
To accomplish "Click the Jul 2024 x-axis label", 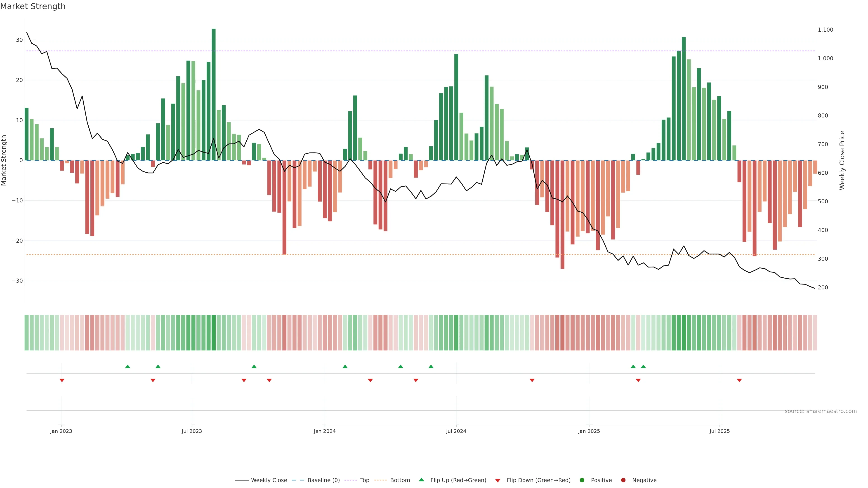I will [456, 431].
